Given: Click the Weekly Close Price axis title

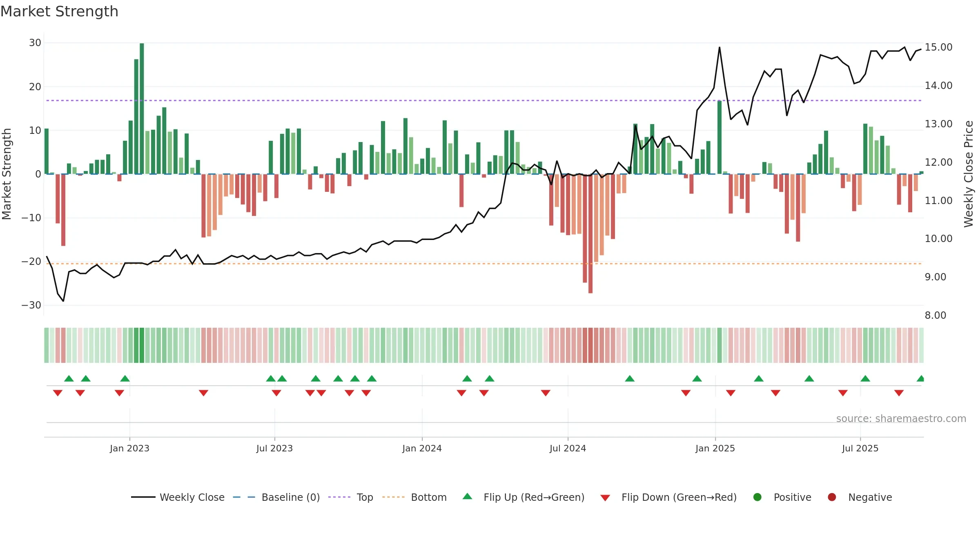Looking at the screenshot, I should (x=969, y=174).
